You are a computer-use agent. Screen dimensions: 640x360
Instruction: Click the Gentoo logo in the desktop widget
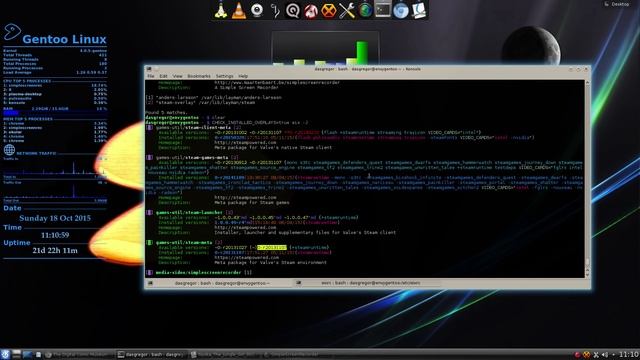tap(12, 32)
